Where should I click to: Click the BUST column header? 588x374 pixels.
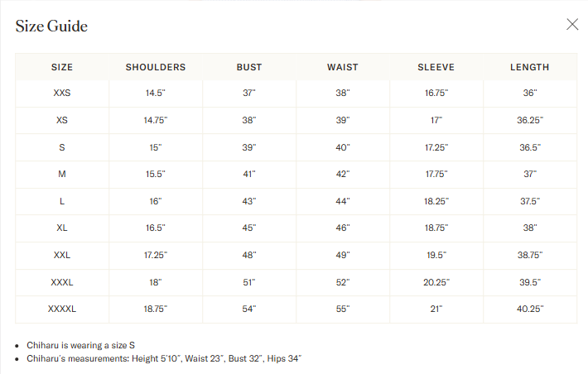tap(249, 67)
